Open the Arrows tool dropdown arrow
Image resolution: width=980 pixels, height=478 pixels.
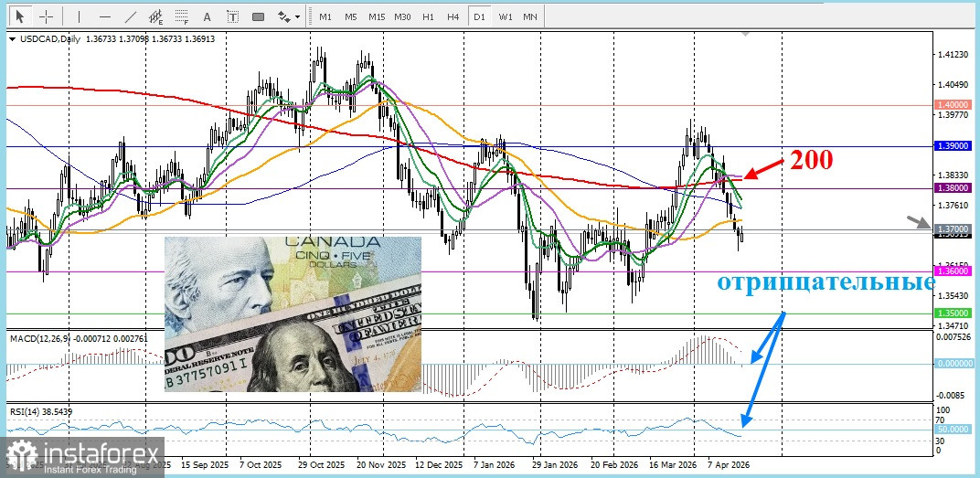(x=297, y=16)
